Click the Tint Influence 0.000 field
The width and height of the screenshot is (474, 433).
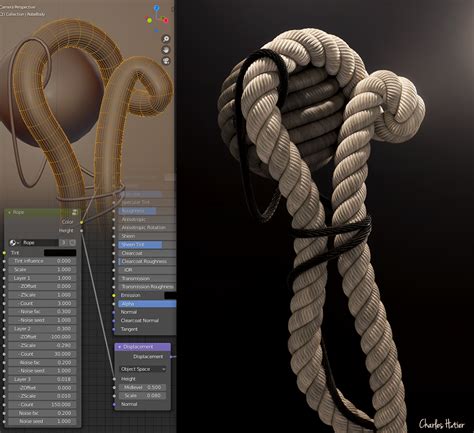42,261
